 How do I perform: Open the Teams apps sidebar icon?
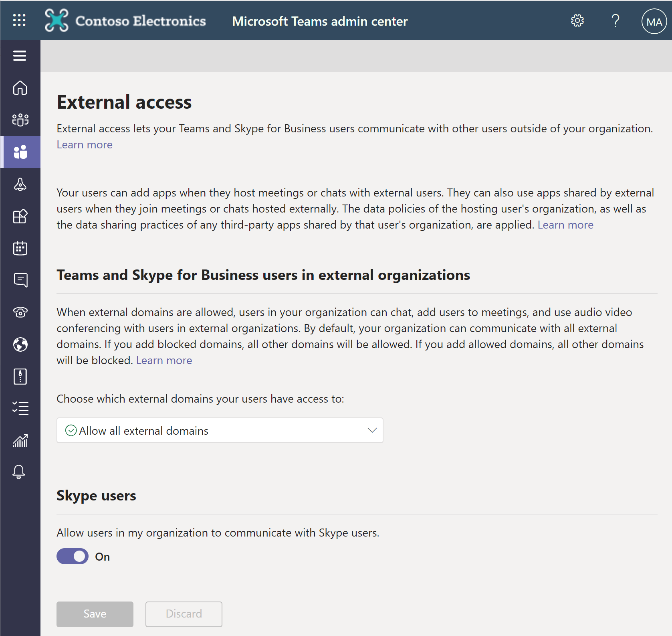tap(20, 216)
